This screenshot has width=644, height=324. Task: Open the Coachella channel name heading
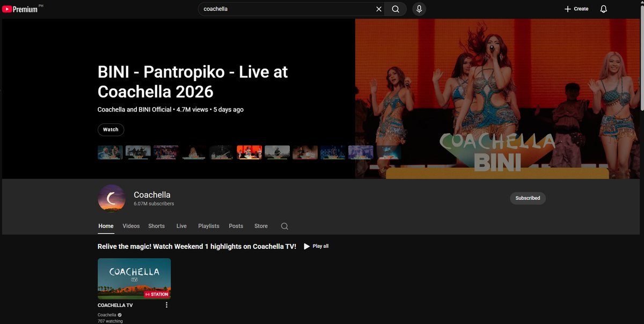(152, 195)
